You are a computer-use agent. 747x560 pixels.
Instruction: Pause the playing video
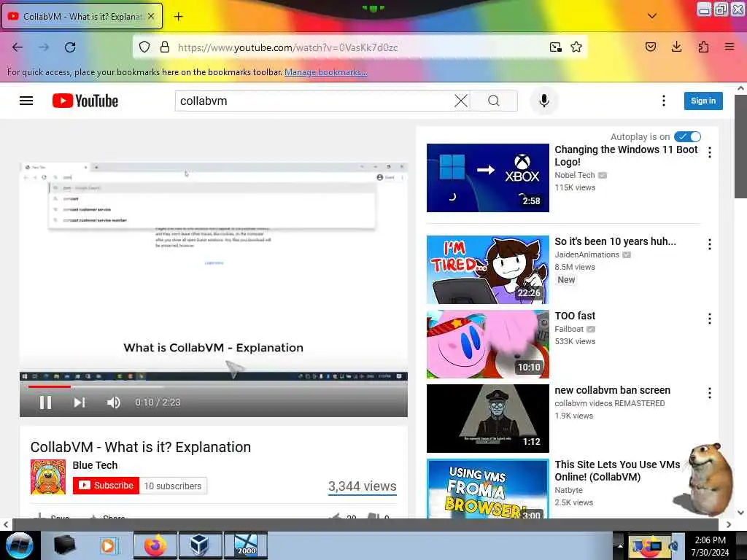(46, 402)
